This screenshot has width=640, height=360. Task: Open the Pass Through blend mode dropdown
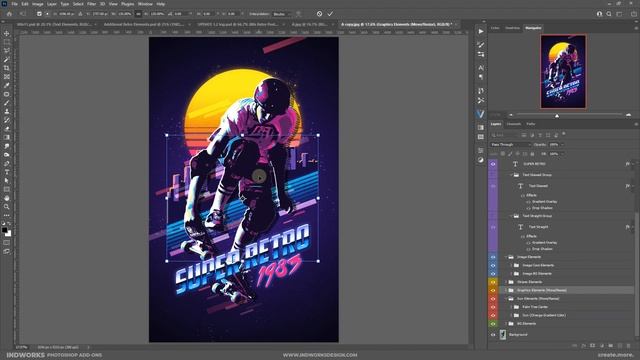(x=511, y=144)
